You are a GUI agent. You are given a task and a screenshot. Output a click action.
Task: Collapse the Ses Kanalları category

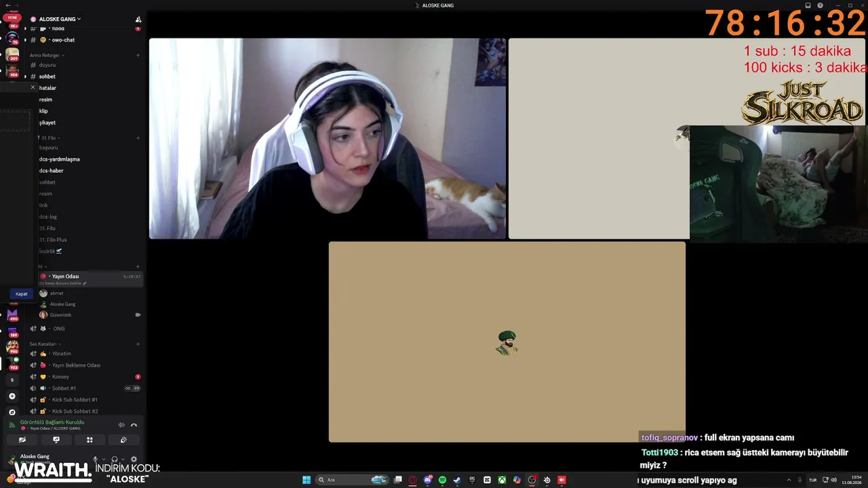click(45, 344)
